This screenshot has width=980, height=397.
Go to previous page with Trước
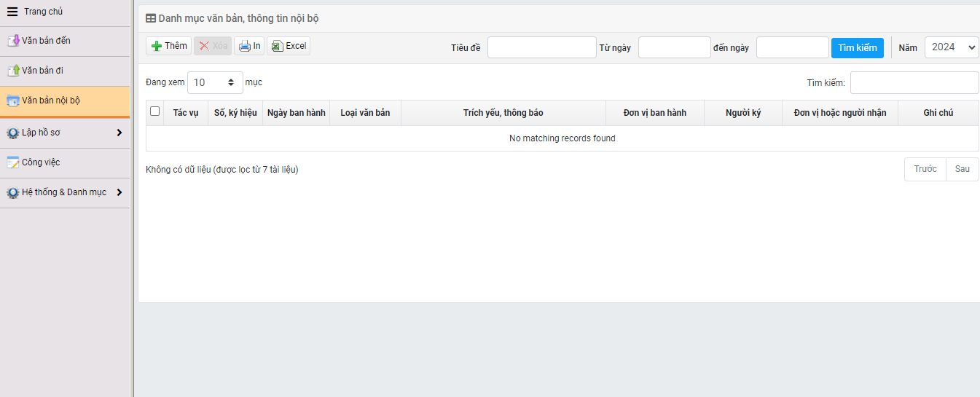[x=925, y=169]
